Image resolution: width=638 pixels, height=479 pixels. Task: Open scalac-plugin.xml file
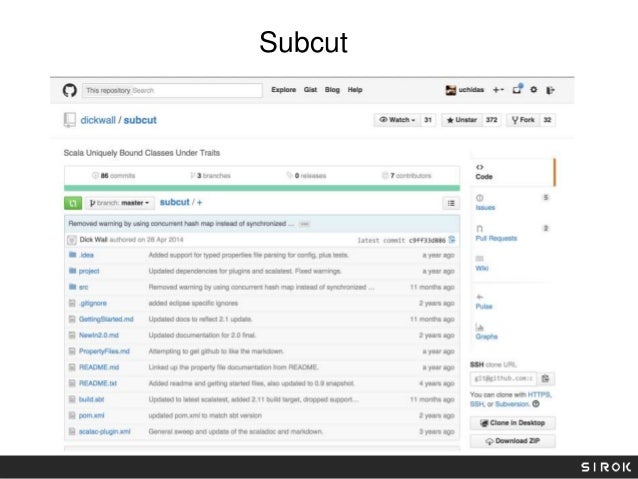[105, 431]
